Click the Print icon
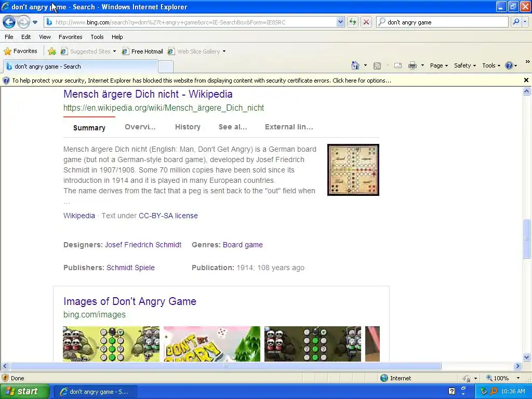This screenshot has height=399, width=532. coord(412,65)
